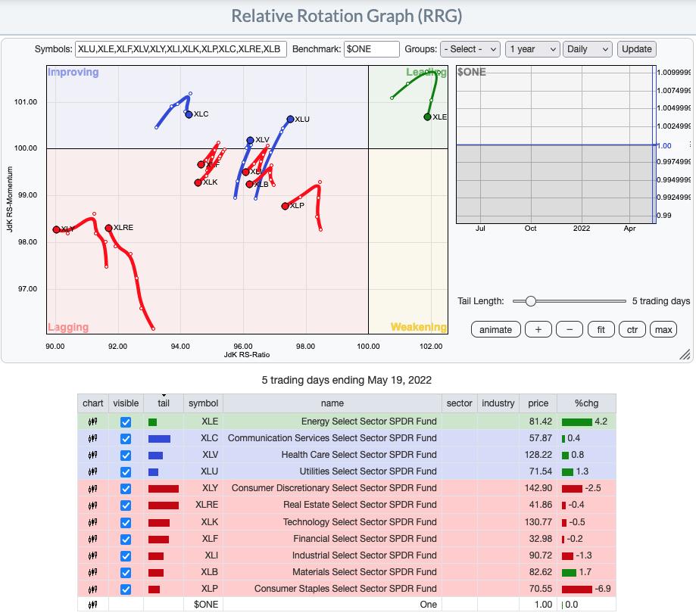Open the Daily period dropdown

(587, 49)
